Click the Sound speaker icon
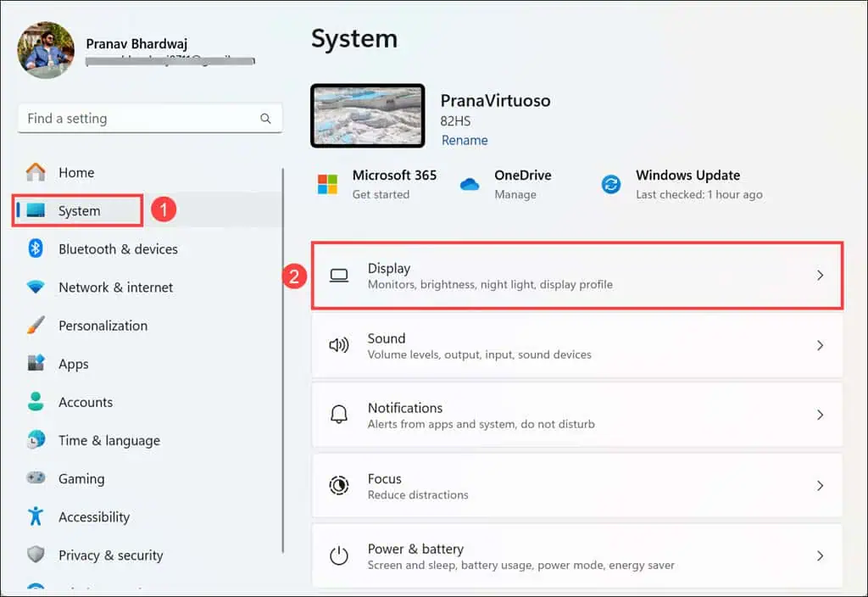 339,345
